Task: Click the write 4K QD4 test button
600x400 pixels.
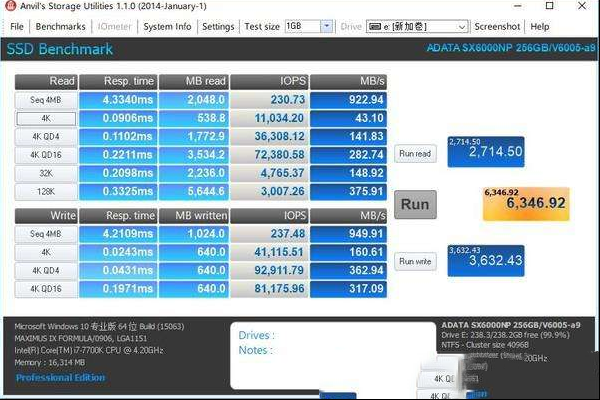Action: coord(46,271)
